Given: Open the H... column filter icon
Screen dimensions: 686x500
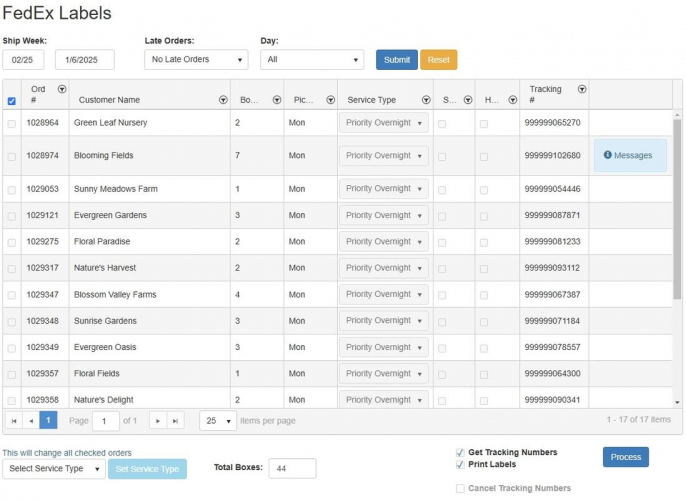Looking at the screenshot, I should click(513, 100).
